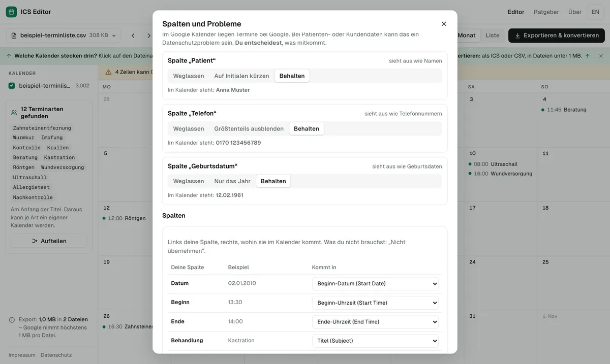Click the 'Exportieren & konvertieren' button

point(557,36)
